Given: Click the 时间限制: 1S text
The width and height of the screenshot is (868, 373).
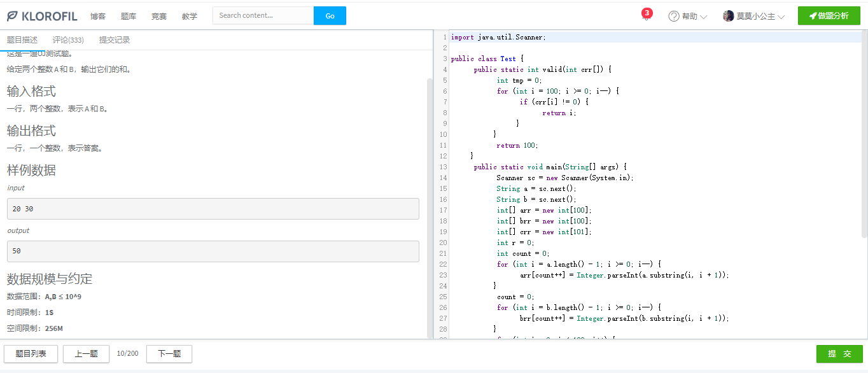Looking at the screenshot, I should 30,313.
